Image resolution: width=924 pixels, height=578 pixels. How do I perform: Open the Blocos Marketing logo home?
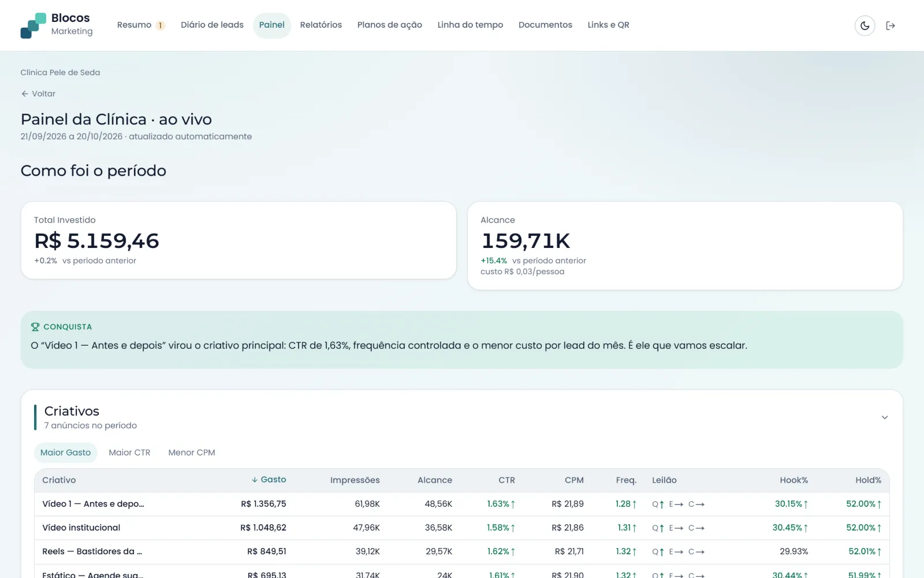click(x=57, y=25)
